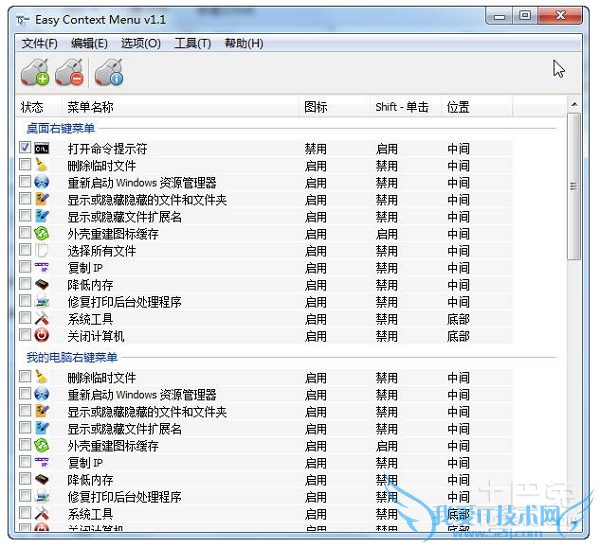Viewport: 600px width, 548px height.
Task: Click the 位置 column header
Action: [477, 107]
